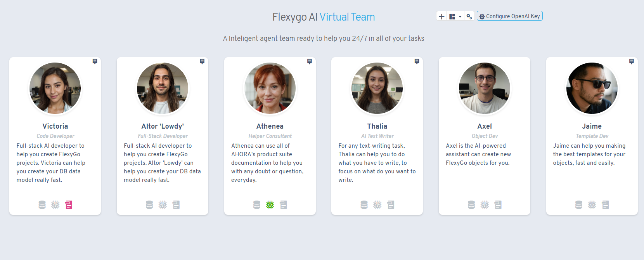This screenshot has height=260, width=644.
Task: Select Axel's avatar photo
Action: (x=485, y=88)
